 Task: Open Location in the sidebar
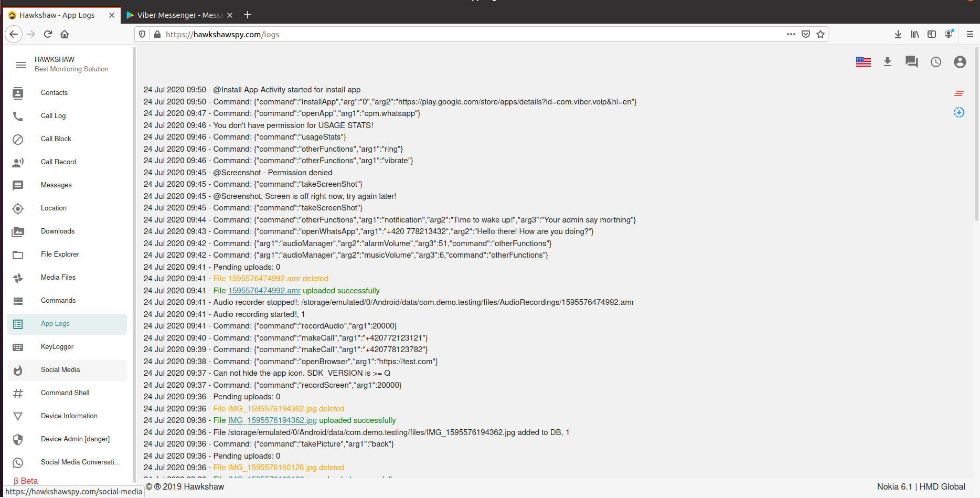(x=67, y=208)
